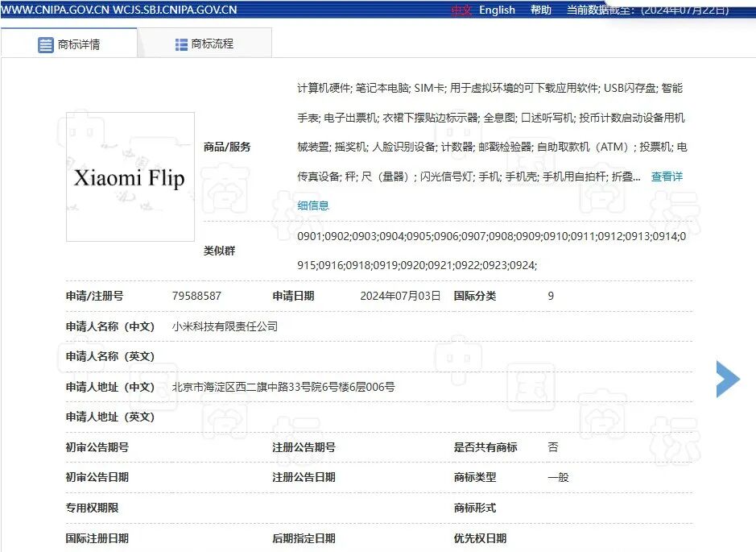Screen dimensions: 756x552
Task: Click the 国际分类 label
Action: (475, 296)
